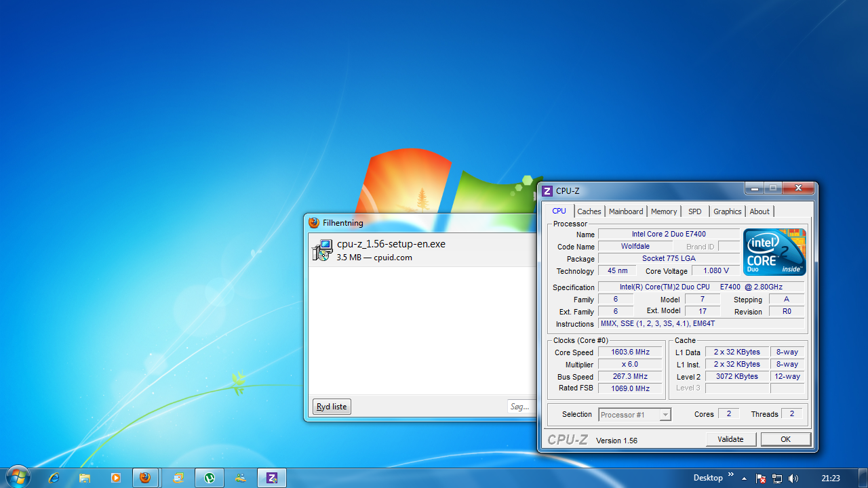Click the Firefox icon in Filhentning title bar
Image resolution: width=868 pixels, height=488 pixels.
pyautogui.click(x=314, y=222)
